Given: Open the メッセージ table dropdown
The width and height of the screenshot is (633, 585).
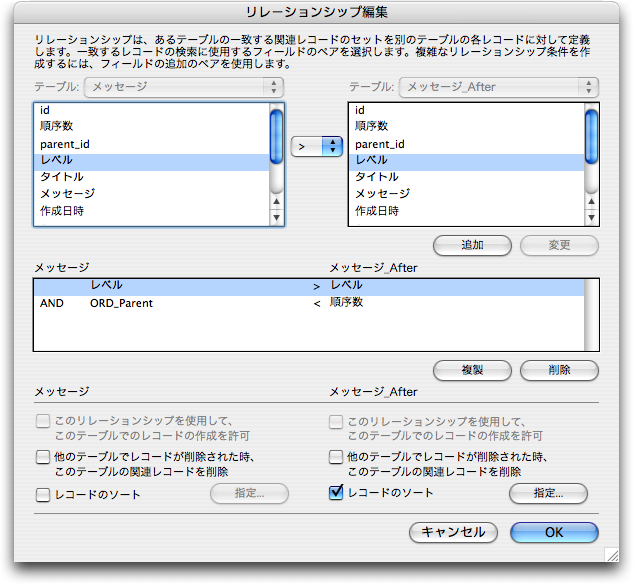Looking at the screenshot, I should point(184,87).
